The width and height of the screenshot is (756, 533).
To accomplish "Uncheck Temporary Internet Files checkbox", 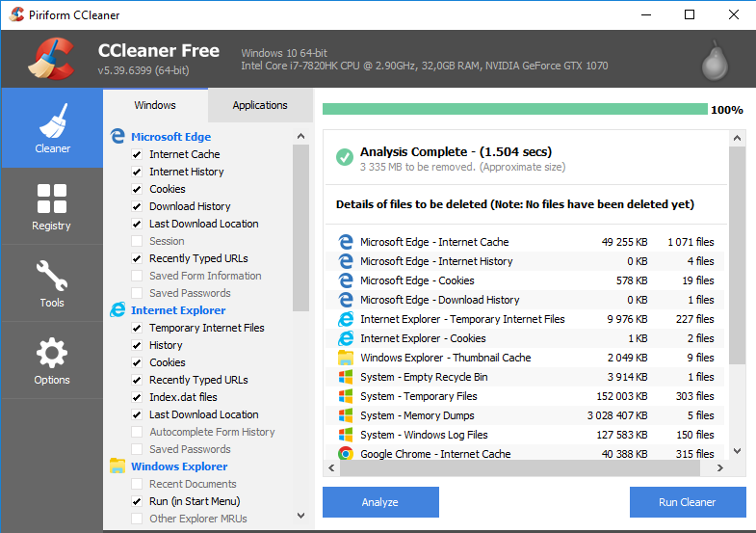I will coord(137,328).
